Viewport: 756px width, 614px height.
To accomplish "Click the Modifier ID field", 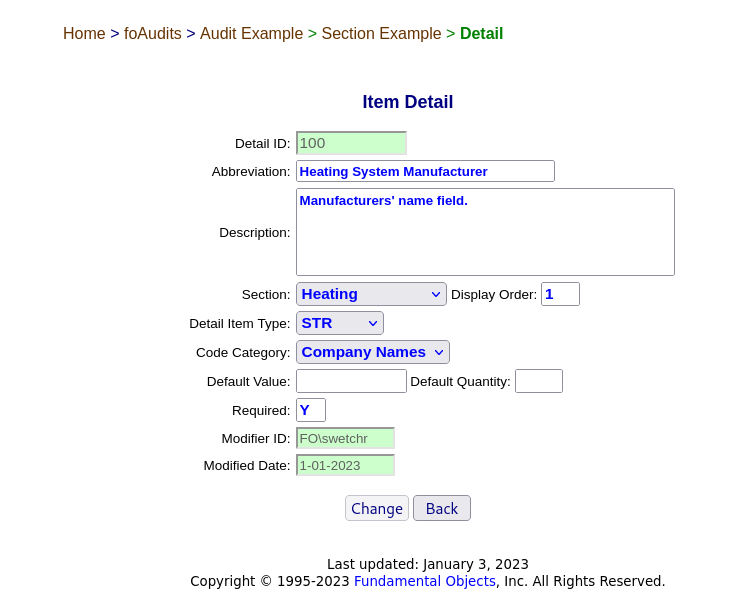I will [x=345, y=438].
